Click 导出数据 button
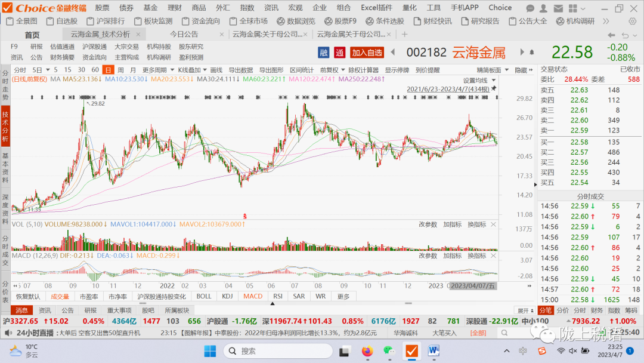Viewport: 644px width, 363px height. pos(241,70)
